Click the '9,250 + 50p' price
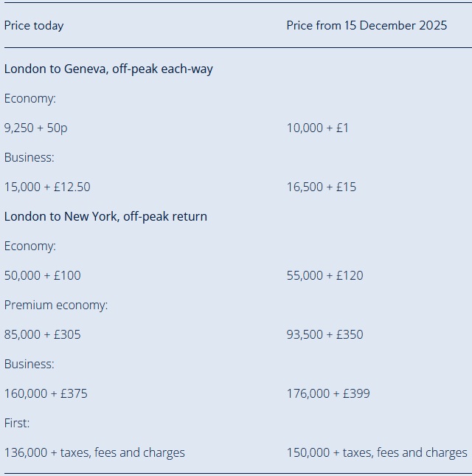Image resolution: width=472 pixels, height=476 pixels. (36, 128)
